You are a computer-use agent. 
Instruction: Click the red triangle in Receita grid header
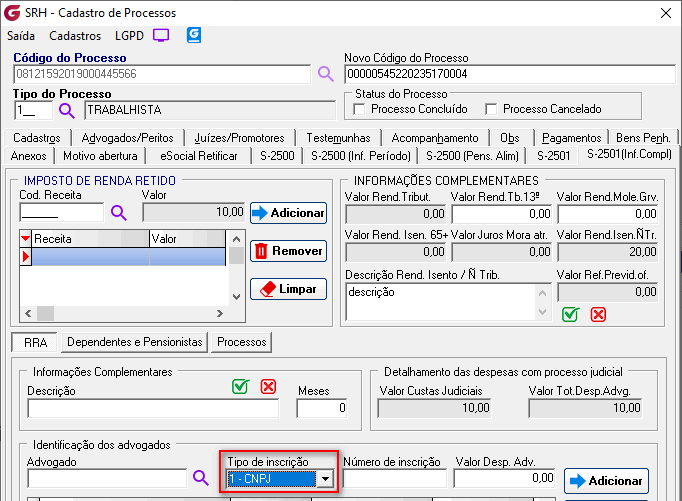click(26, 239)
